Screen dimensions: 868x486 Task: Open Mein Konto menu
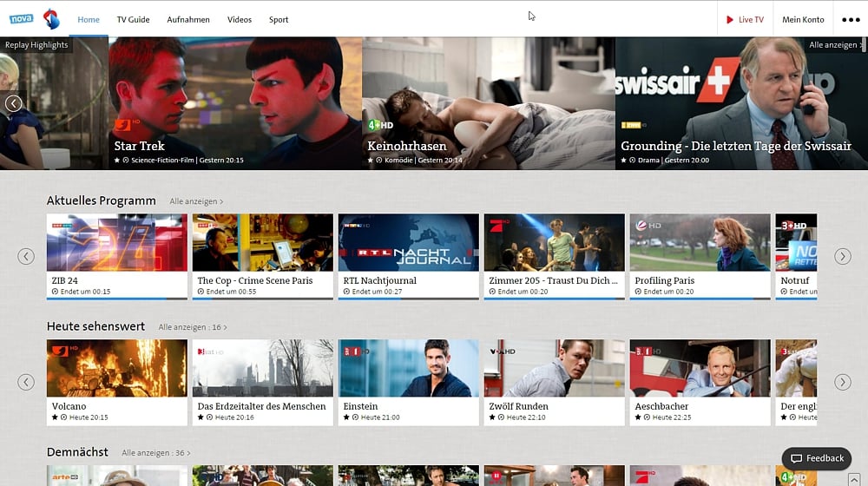pyautogui.click(x=803, y=19)
